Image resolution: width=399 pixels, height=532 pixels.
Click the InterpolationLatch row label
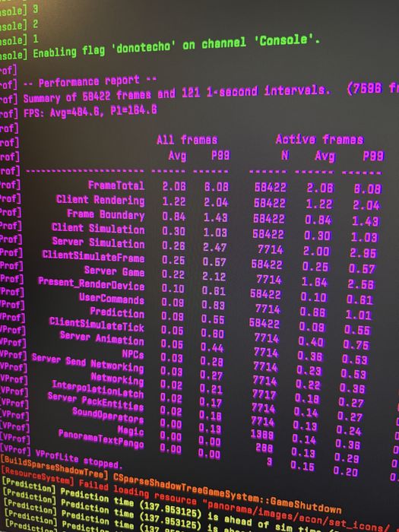[98, 390]
